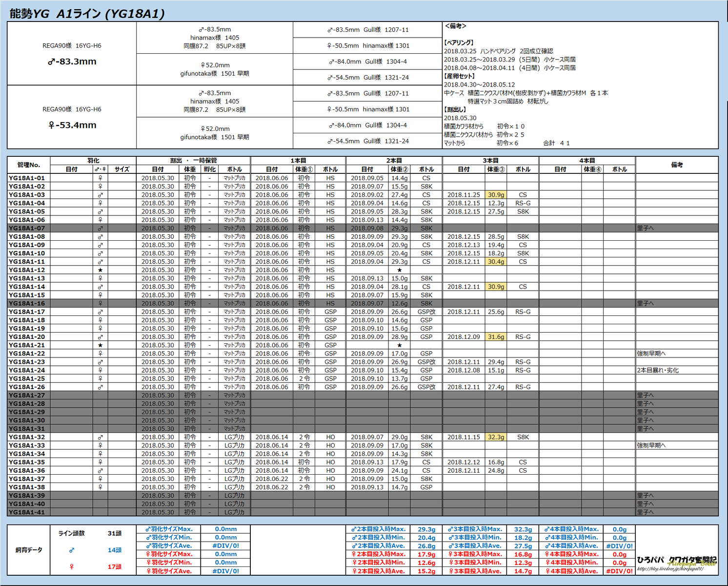Click the '1本目' group header
This screenshot has height=586, width=728.
298,160
